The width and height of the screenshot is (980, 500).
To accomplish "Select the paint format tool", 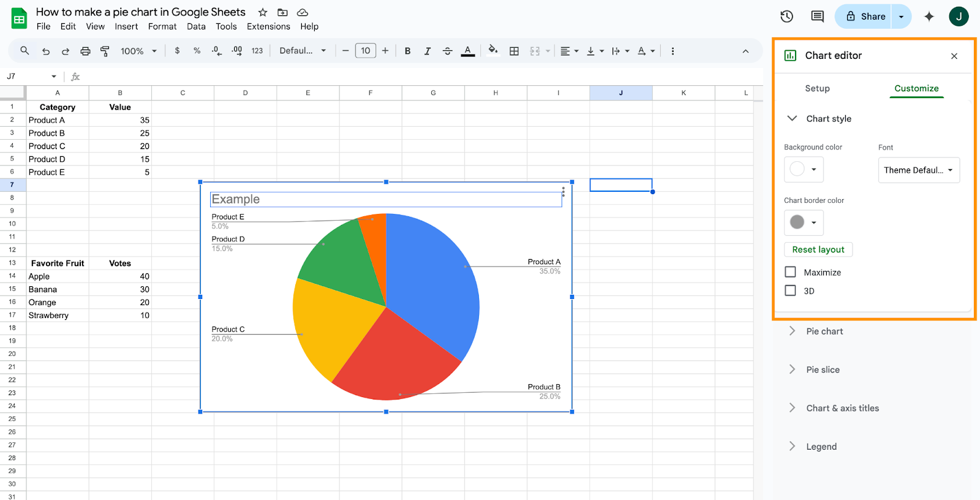I will [x=105, y=51].
